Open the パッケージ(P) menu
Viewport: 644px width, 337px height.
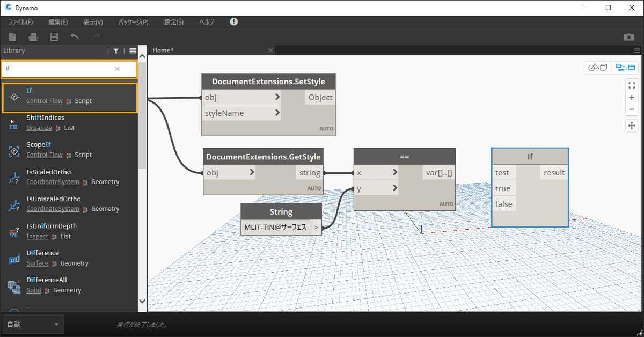pos(134,22)
